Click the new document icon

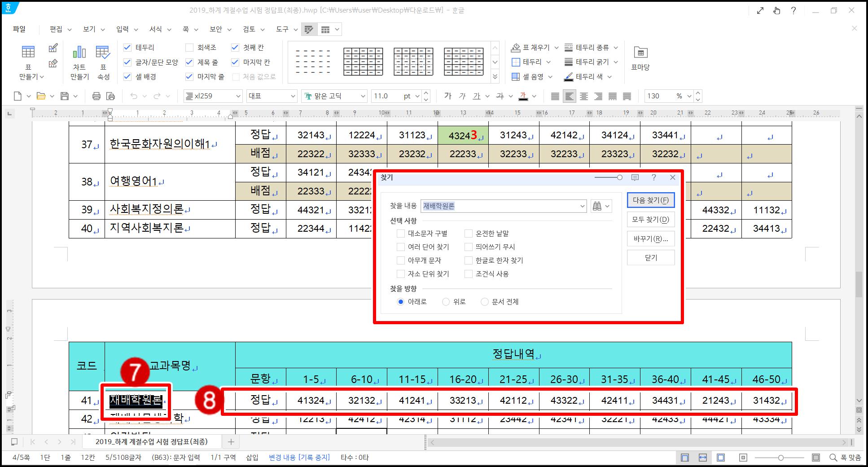pos(18,96)
